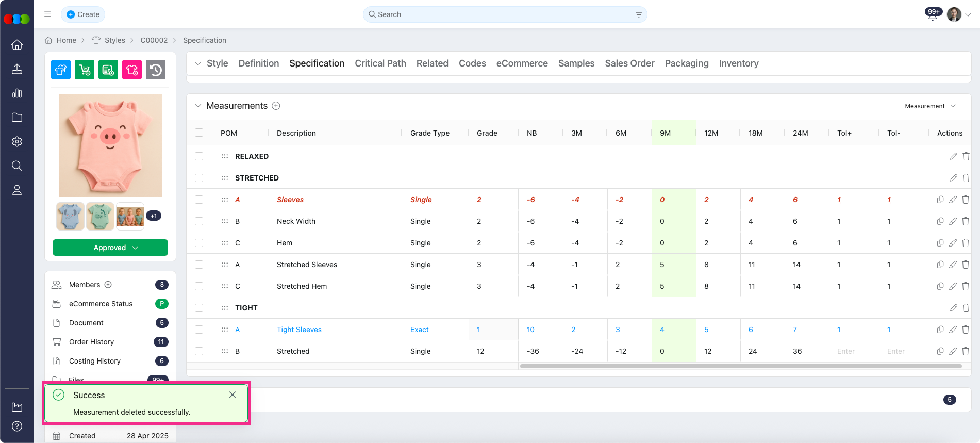Toggle the select-all checkbox in table header
The height and width of the screenshot is (443, 980).
click(199, 133)
